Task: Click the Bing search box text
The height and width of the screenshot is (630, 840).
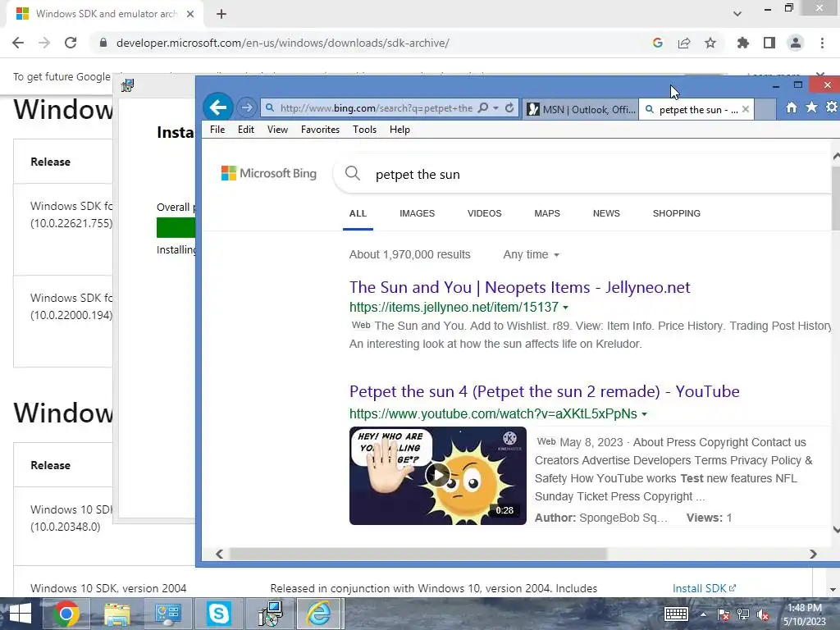Action: tap(418, 175)
